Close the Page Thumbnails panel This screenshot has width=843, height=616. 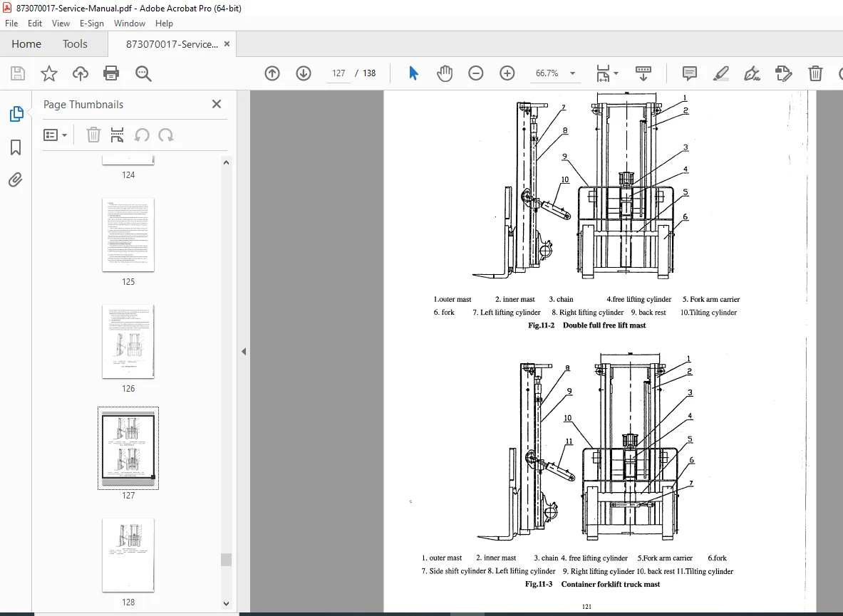pyautogui.click(x=217, y=104)
